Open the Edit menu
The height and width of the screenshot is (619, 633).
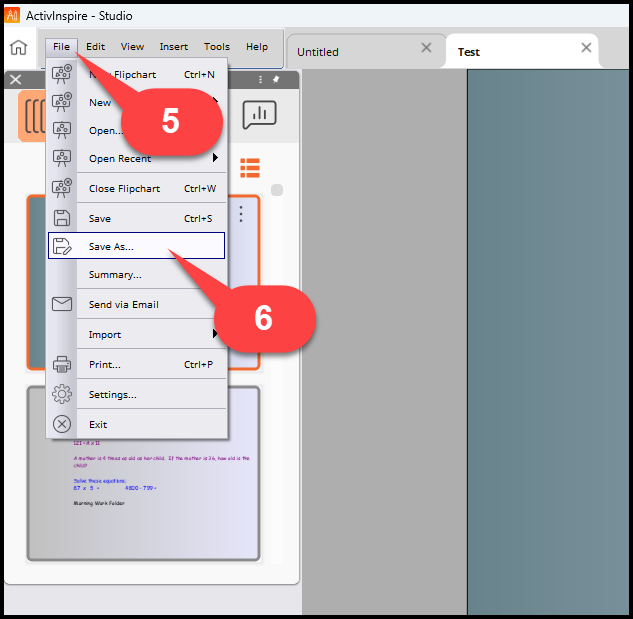click(x=95, y=47)
